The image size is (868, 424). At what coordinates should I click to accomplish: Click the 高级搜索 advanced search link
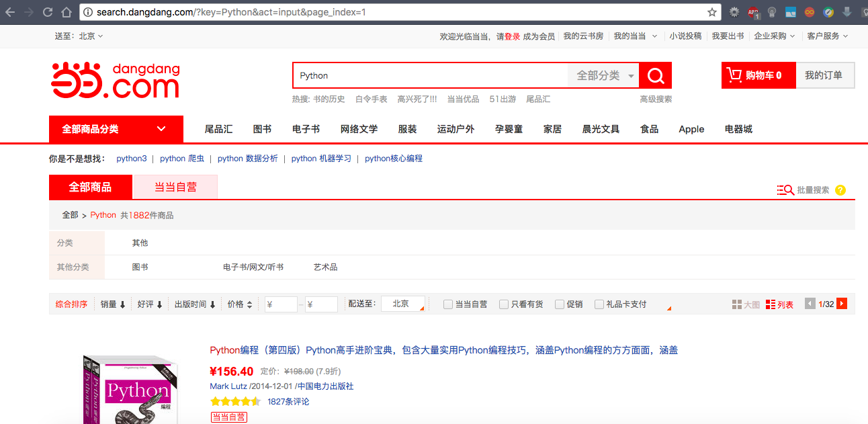pyautogui.click(x=656, y=99)
